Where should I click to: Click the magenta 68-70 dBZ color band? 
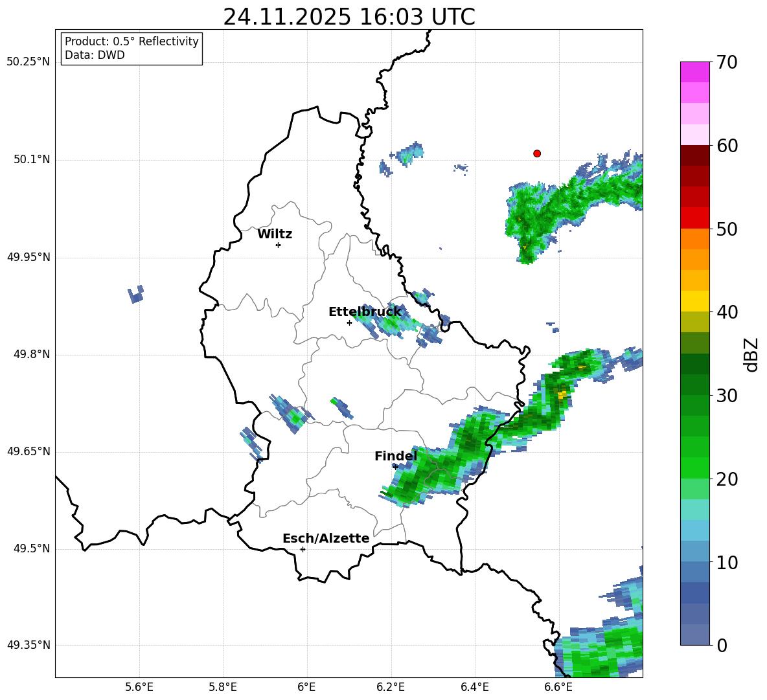pos(695,72)
